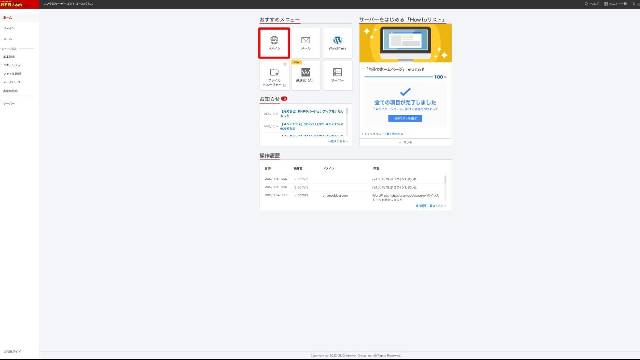Click the blue button under 全ての項目が完了しました
Viewport: 640px width, 360px height.
click(405, 118)
